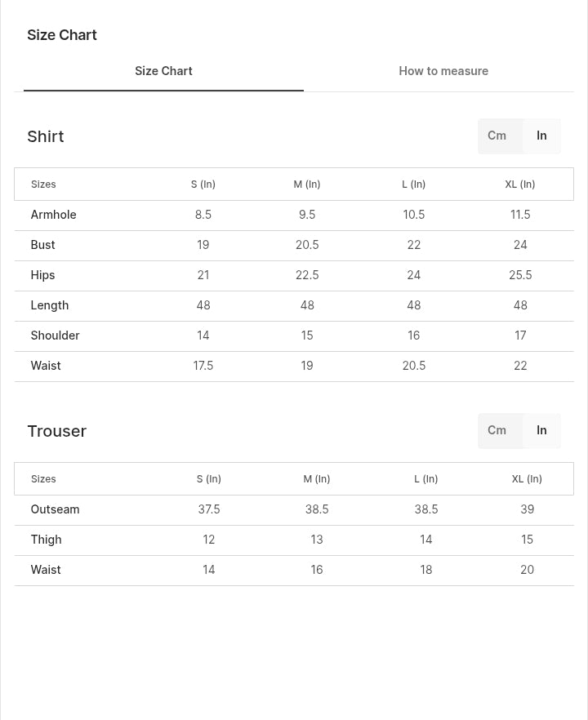
Task: Click the Trouser Waist XL value 20
Action: [527, 570]
